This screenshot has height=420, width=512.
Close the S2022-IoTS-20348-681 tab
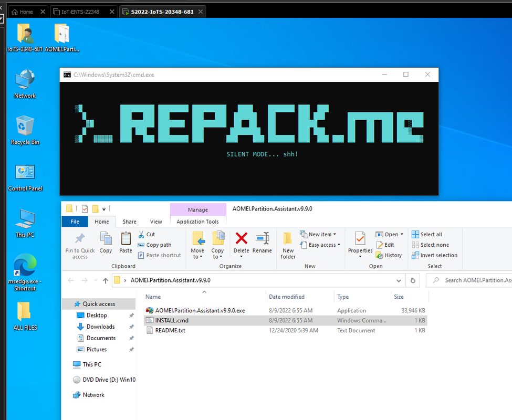[x=201, y=12]
